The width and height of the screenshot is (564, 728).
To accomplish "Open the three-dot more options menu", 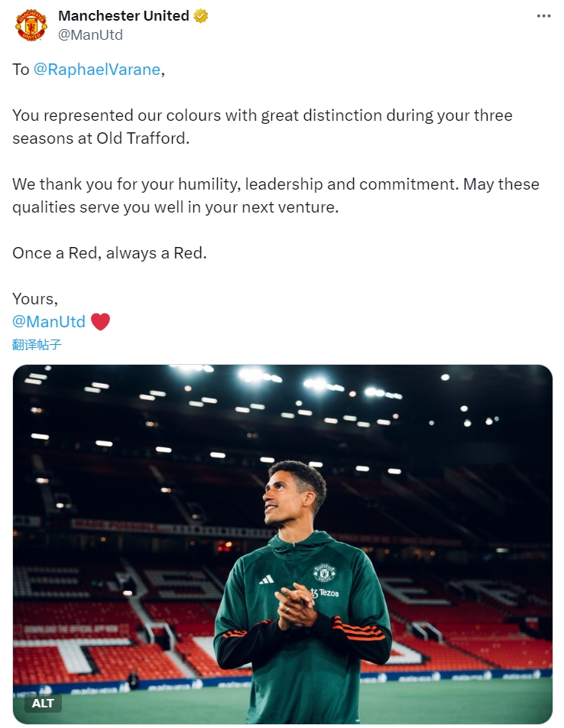I will pos(543,16).
